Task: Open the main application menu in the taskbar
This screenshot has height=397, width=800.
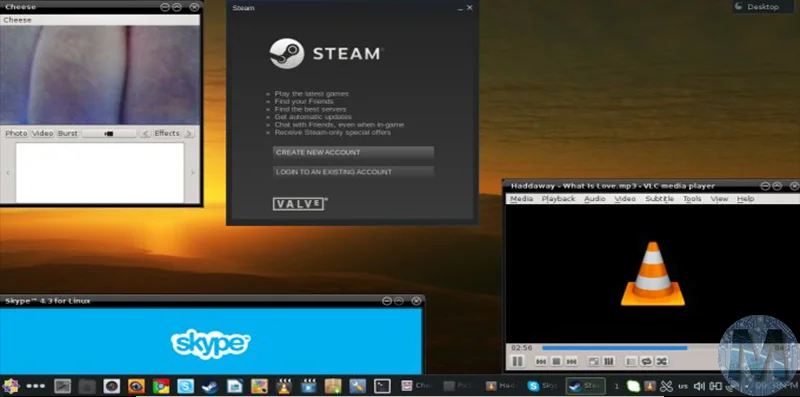Action: [x=10, y=386]
